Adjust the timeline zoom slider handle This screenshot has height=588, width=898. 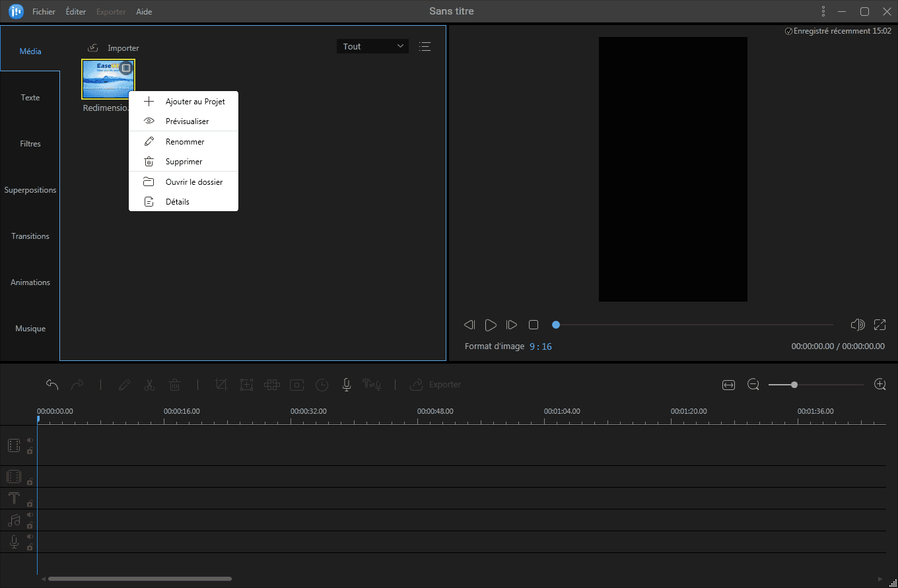[x=794, y=384]
